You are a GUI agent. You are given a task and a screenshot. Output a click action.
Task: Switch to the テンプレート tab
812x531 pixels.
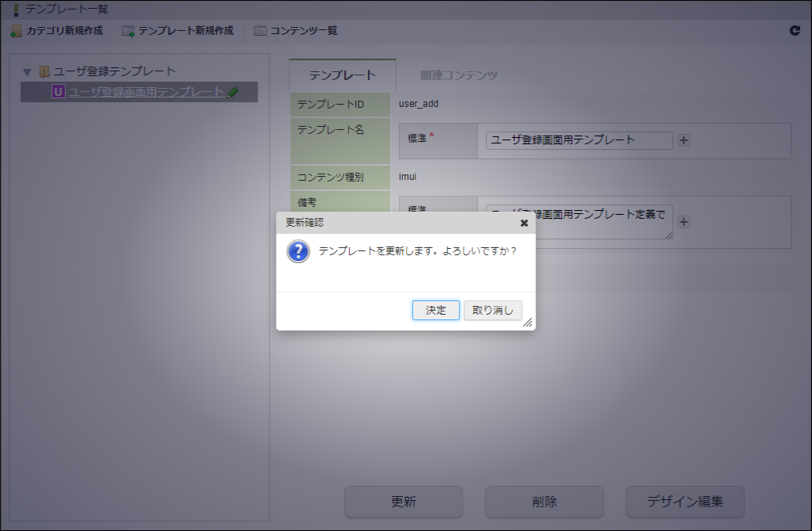(x=343, y=75)
